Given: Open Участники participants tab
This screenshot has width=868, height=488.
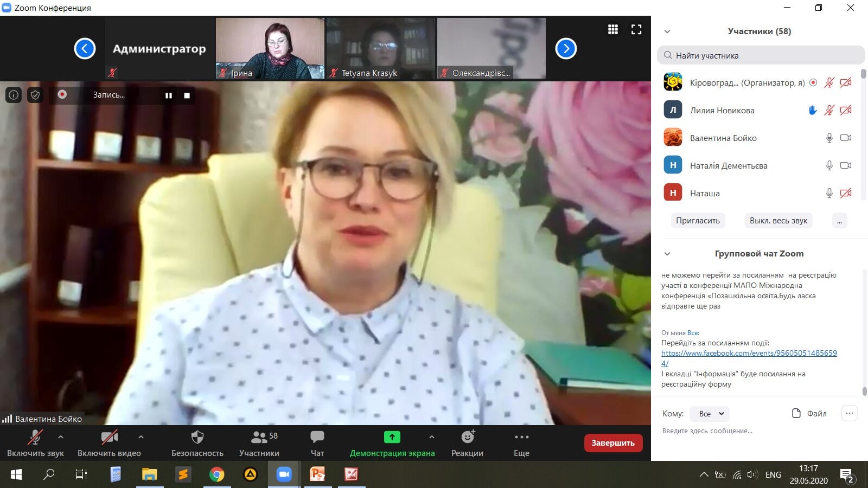Looking at the screenshot, I should click(x=259, y=443).
